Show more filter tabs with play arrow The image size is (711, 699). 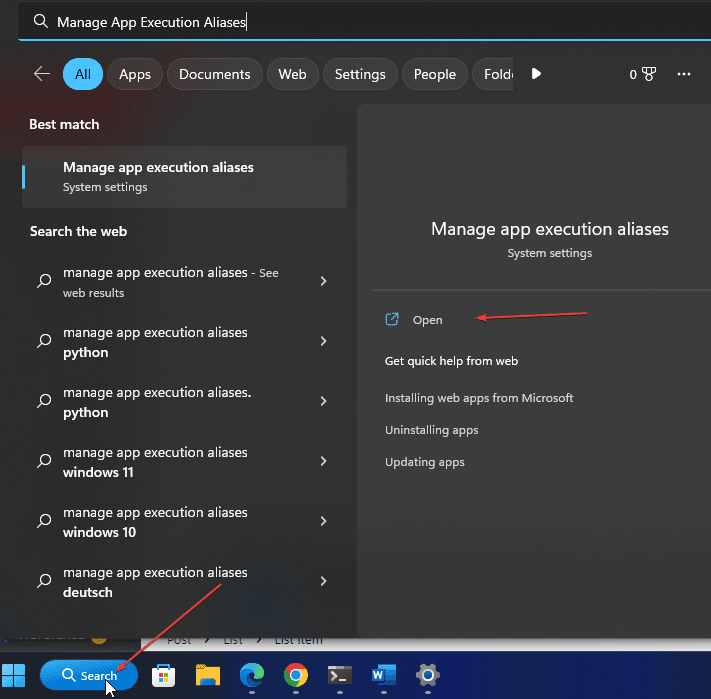tap(536, 74)
